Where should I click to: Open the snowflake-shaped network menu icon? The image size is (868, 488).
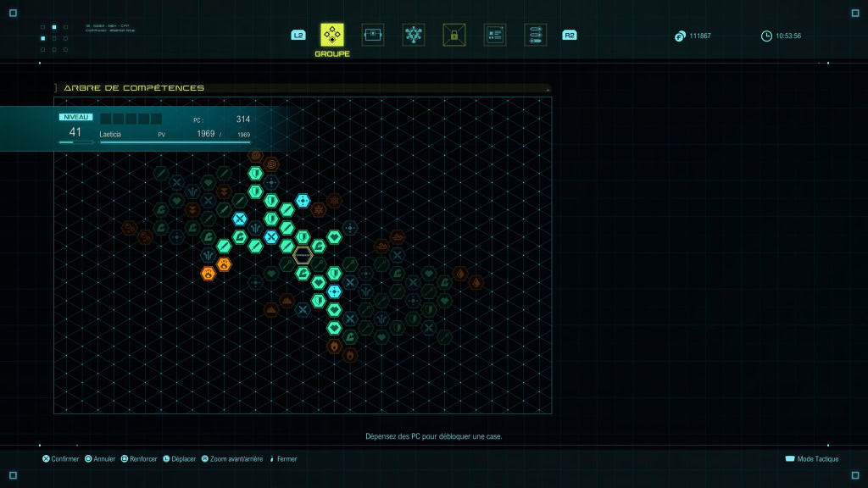pos(414,35)
